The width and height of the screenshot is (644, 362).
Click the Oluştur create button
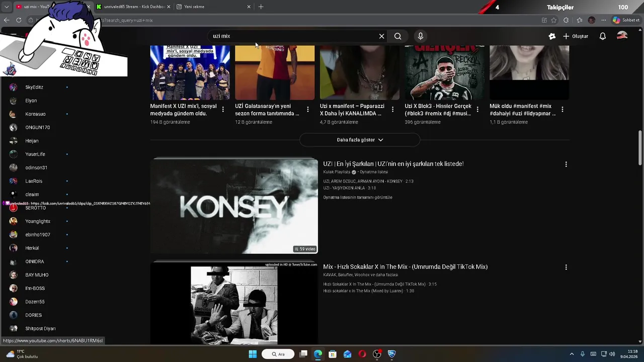coord(576,36)
